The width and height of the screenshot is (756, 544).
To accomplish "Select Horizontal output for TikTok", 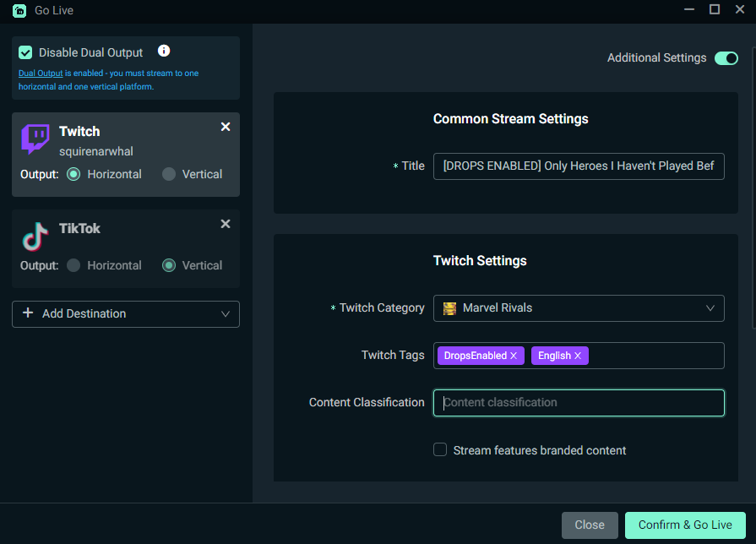I will (75, 265).
